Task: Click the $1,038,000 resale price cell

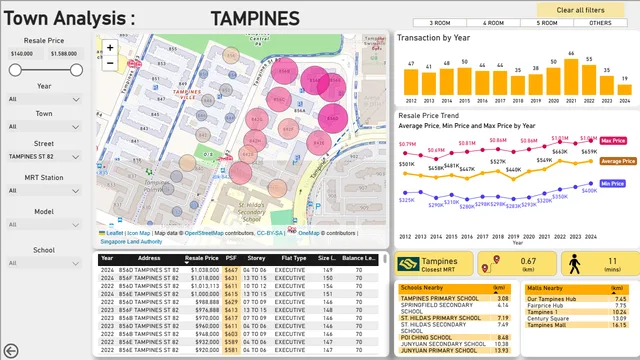Action: coord(205,270)
